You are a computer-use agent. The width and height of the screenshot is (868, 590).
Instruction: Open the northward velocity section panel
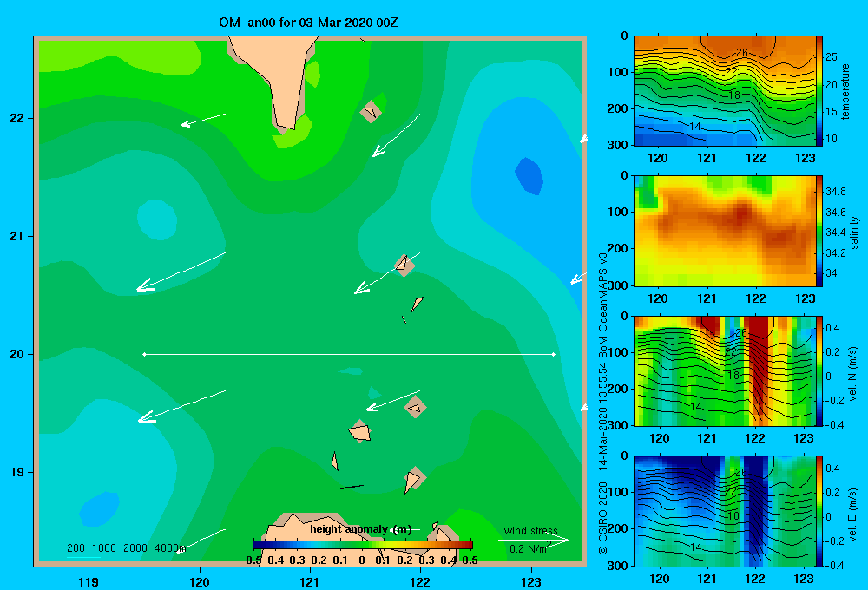pos(724,370)
